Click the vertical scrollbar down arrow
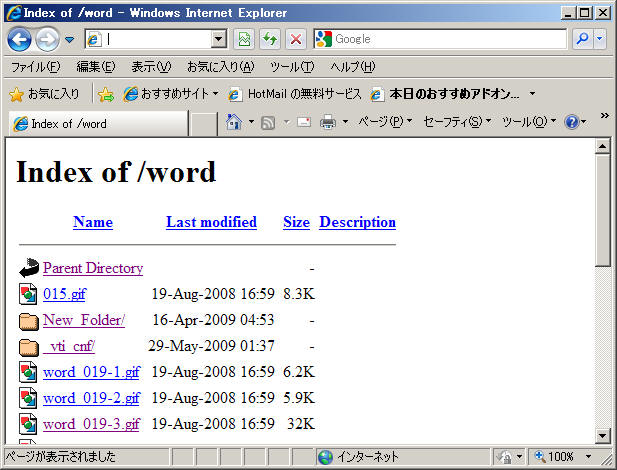The width and height of the screenshot is (617, 470). [x=603, y=435]
